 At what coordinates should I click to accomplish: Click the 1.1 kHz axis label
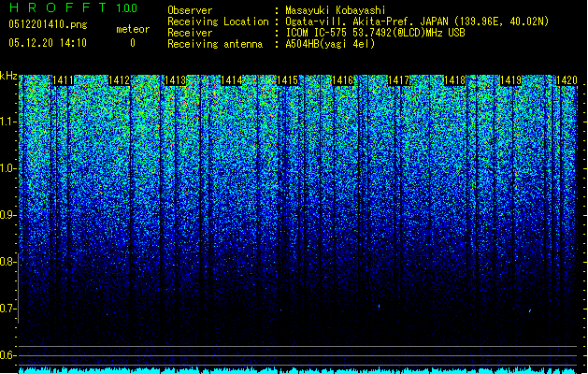click(x=7, y=122)
